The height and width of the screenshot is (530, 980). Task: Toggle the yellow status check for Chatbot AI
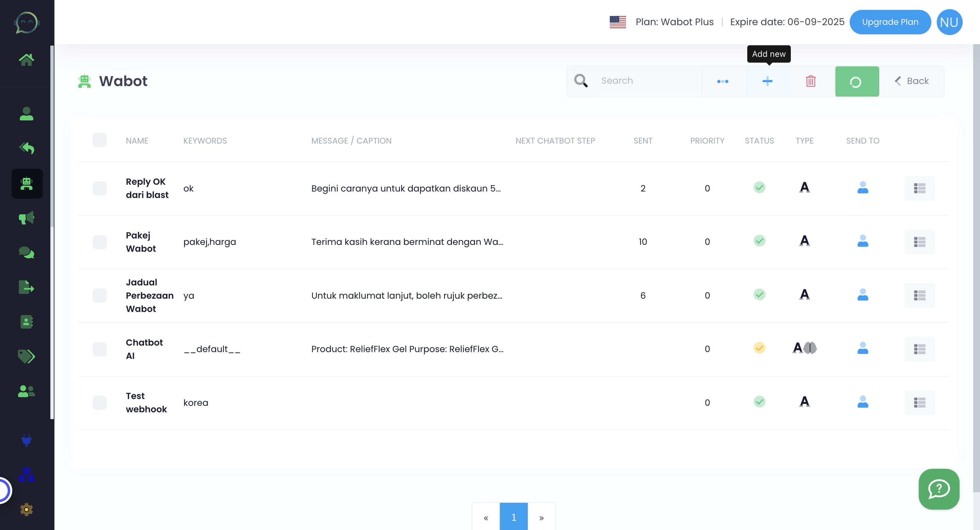759,348
